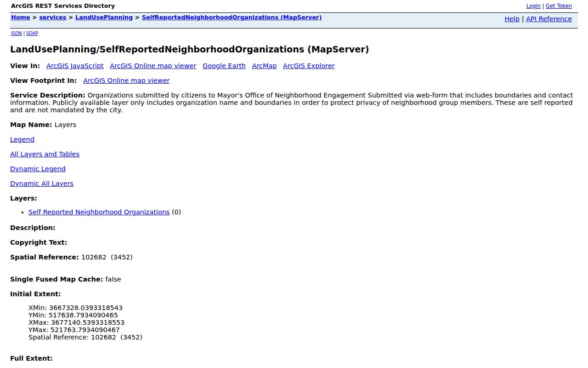Navigate to LandUsePlanning folder breadcrumb

click(x=104, y=17)
